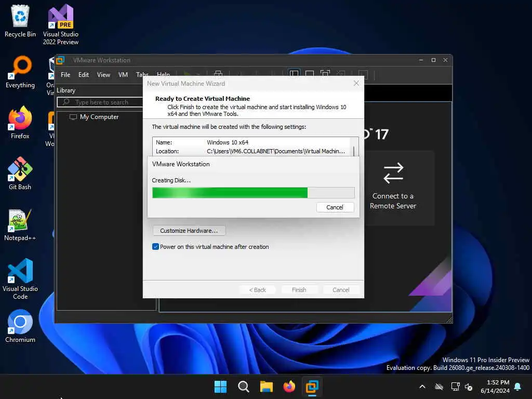Open the clock showing 1:52 PM
Image resolution: width=532 pixels, height=399 pixels.
[495, 387]
